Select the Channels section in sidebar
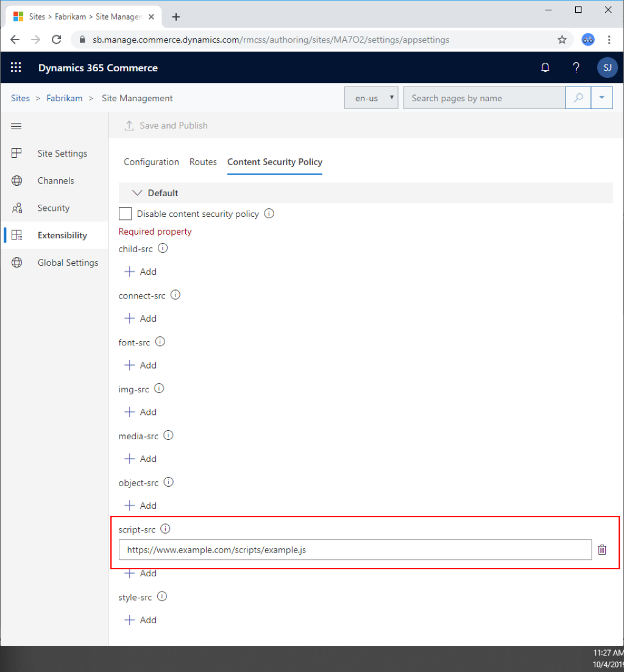 [56, 180]
